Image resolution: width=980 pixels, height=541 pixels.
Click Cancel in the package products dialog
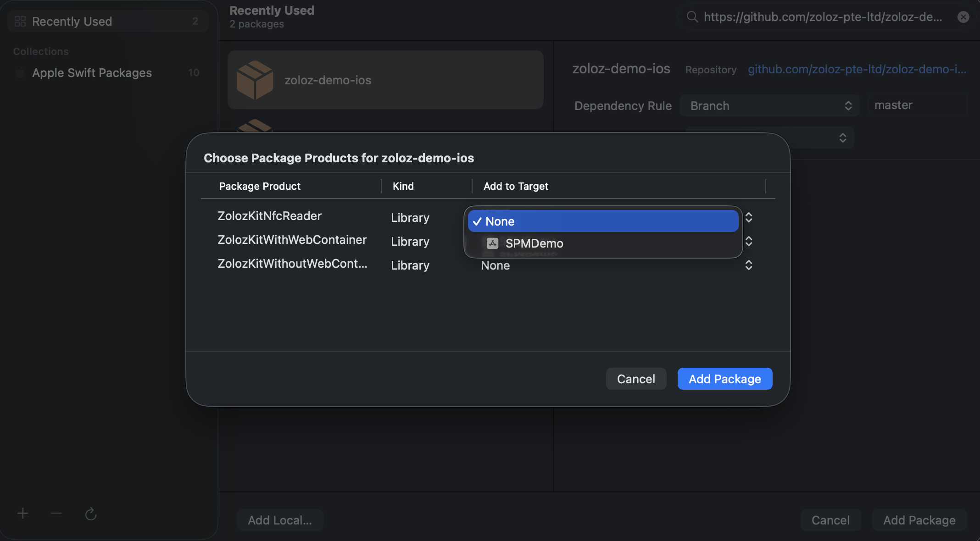(636, 379)
